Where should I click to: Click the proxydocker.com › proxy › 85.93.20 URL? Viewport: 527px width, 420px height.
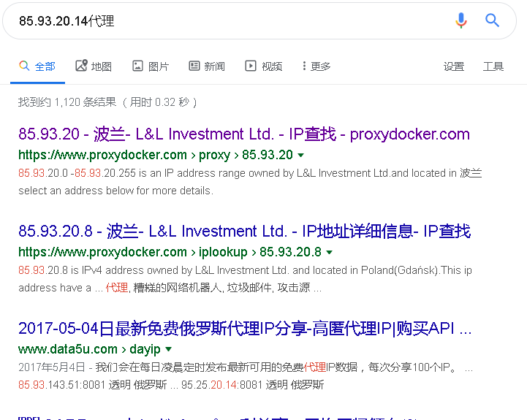click(x=156, y=155)
